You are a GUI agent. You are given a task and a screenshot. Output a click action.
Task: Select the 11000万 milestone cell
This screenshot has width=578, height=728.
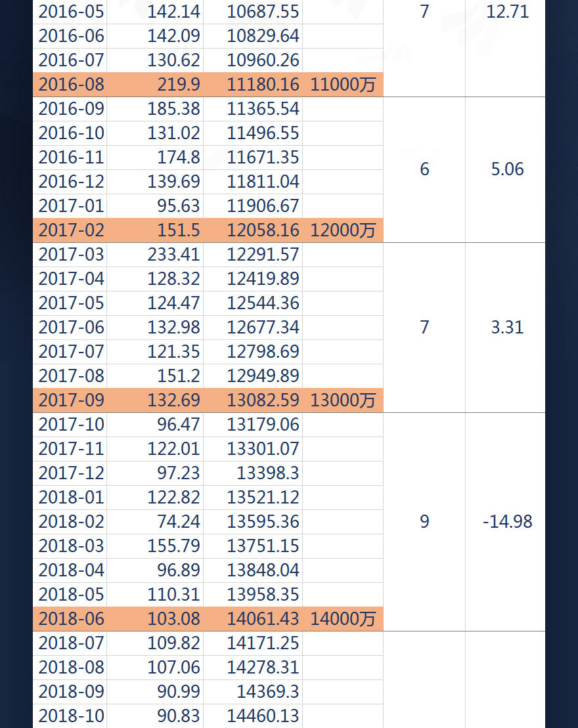tap(343, 85)
